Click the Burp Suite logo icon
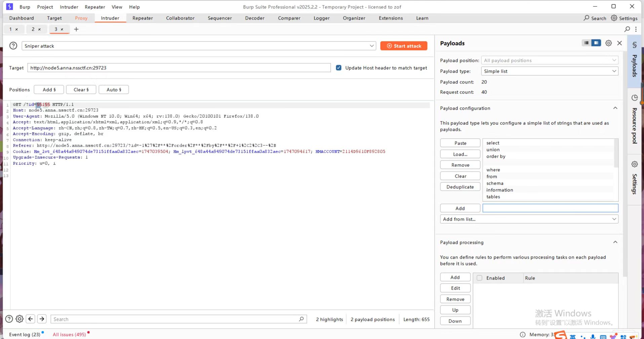 (9, 6)
